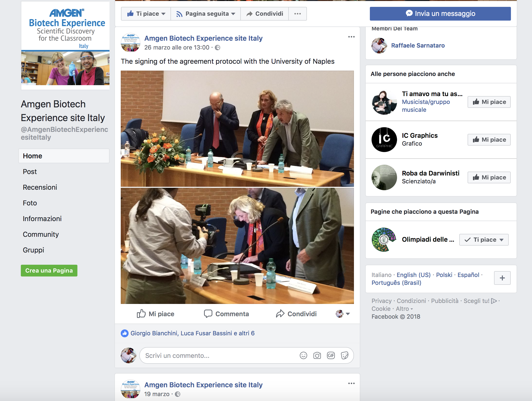Click Condividi in the page header
Image resolution: width=532 pixels, height=401 pixels.
(265, 14)
